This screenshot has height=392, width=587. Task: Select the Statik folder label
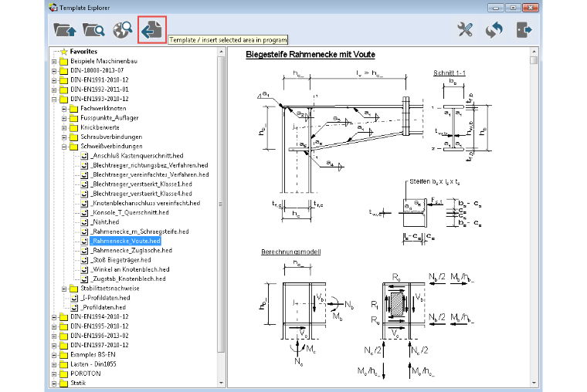click(78, 383)
